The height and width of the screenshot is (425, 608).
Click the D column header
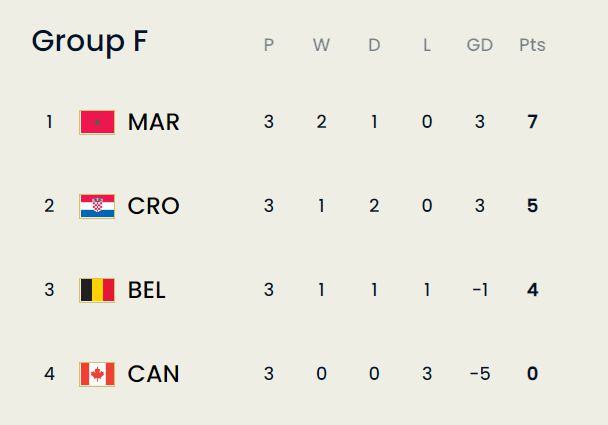(x=374, y=45)
